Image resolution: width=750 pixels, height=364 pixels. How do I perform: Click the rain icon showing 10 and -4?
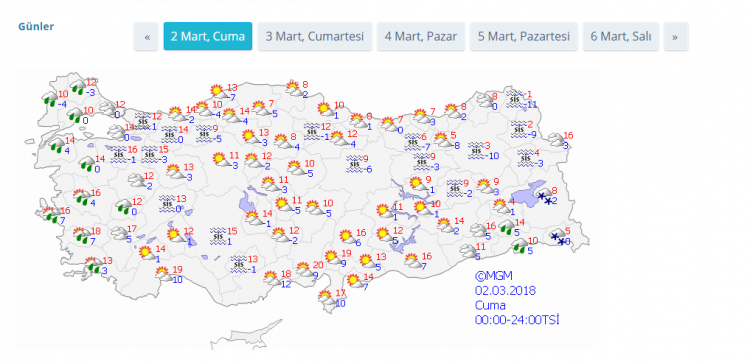click(50, 99)
